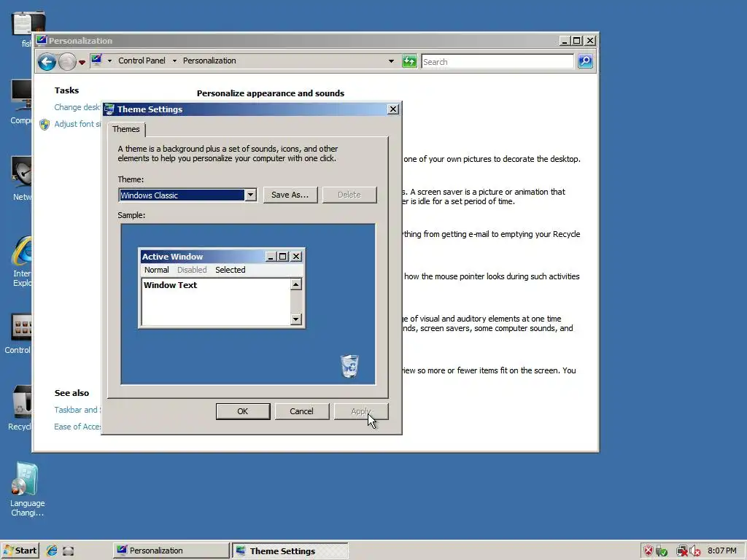Click the Back arrow in Personalization window
The height and width of the screenshot is (560, 747).
tap(47, 61)
